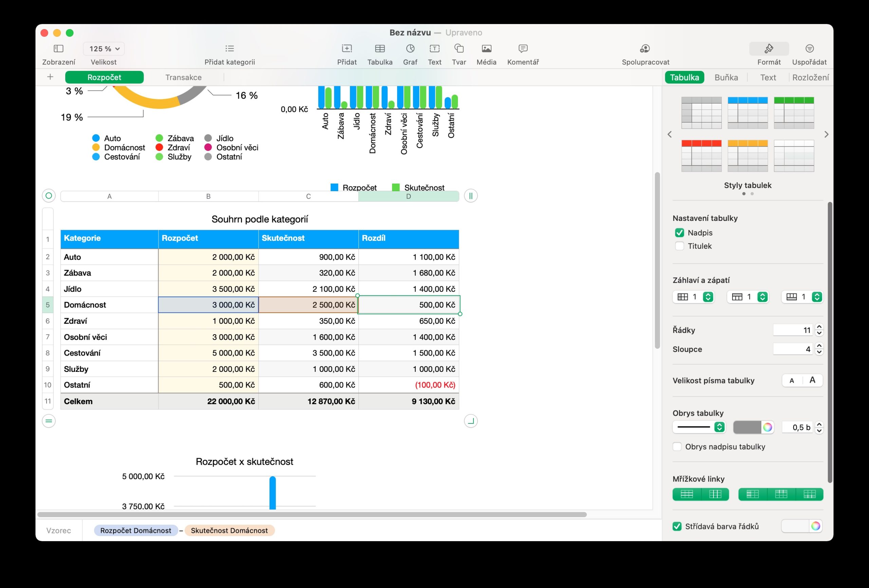Uncheck the Nadpis checkbox

click(680, 232)
